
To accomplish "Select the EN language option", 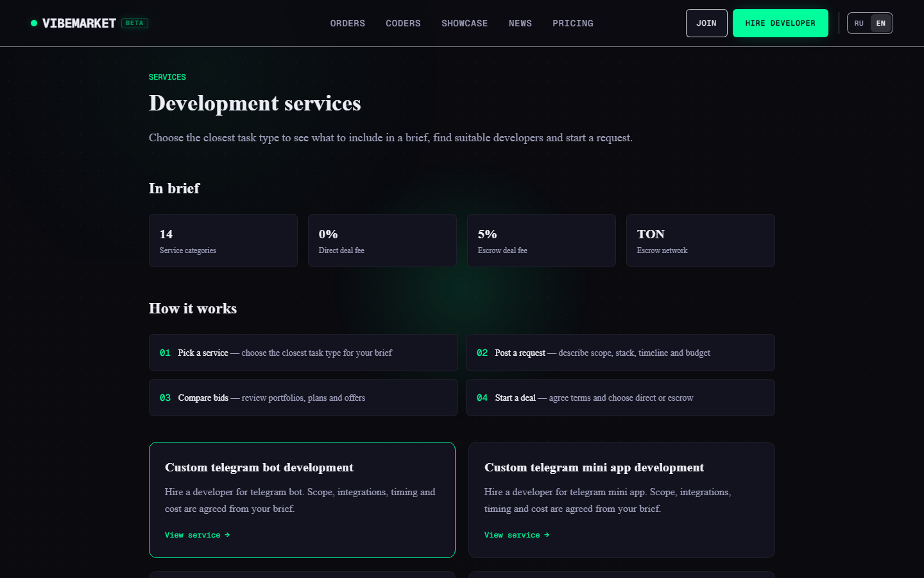I will 881,23.
